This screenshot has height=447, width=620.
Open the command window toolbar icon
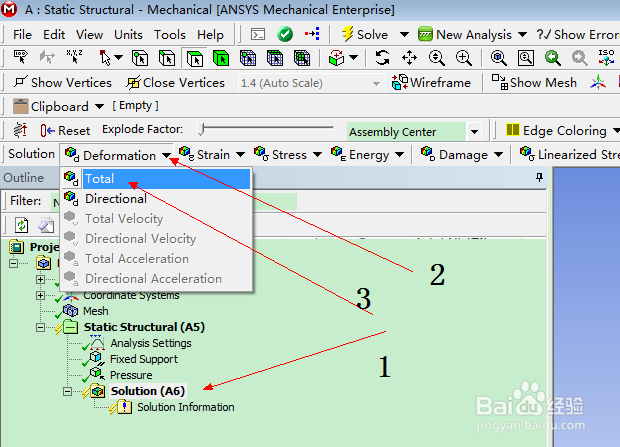[258, 35]
